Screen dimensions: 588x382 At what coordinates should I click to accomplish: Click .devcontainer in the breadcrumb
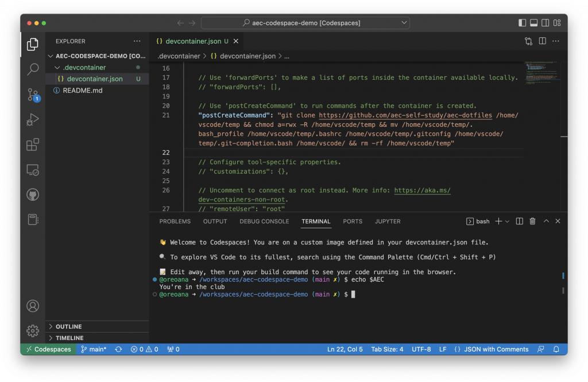click(x=179, y=56)
